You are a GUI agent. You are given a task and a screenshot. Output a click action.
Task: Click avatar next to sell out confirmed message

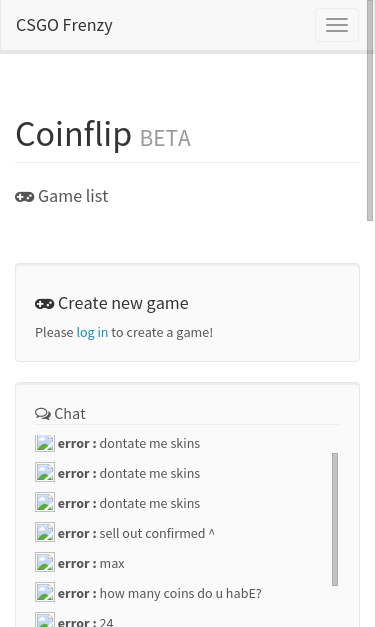pos(45,532)
